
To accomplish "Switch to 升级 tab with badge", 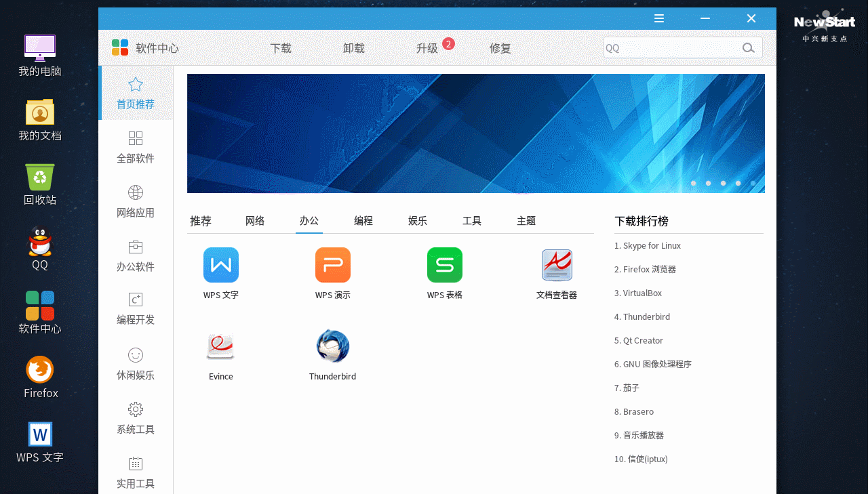I will pos(427,48).
